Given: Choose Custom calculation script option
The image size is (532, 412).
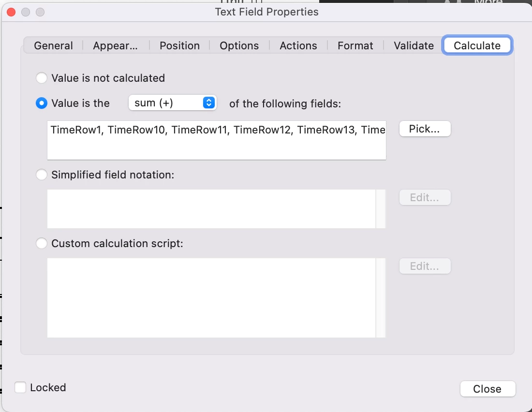Looking at the screenshot, I should (x=42, y=243).
